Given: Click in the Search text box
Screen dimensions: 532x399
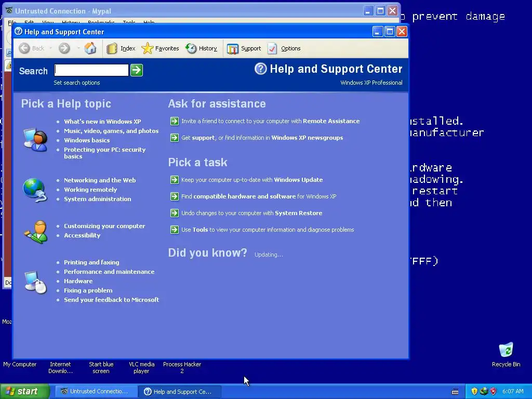Looking at the screenshot, I should (91, 70).
